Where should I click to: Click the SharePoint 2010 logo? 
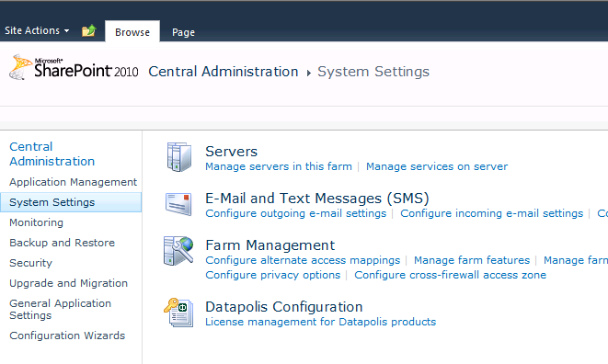(x=74, y=68)
